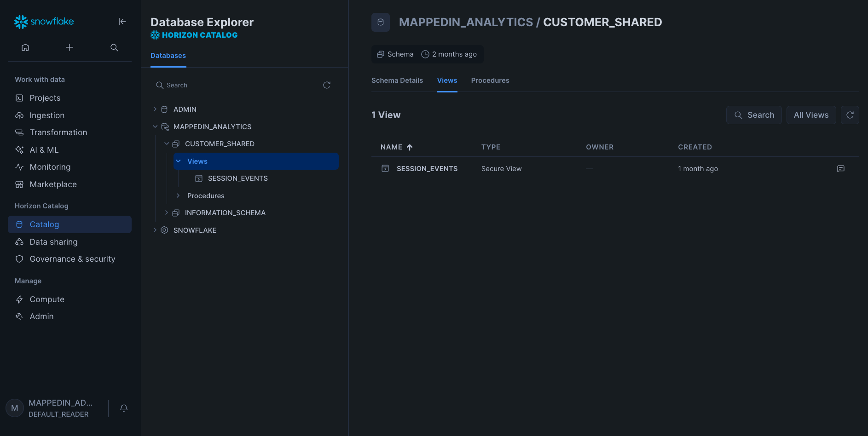Click the Governance shield icon

[19, 259]
